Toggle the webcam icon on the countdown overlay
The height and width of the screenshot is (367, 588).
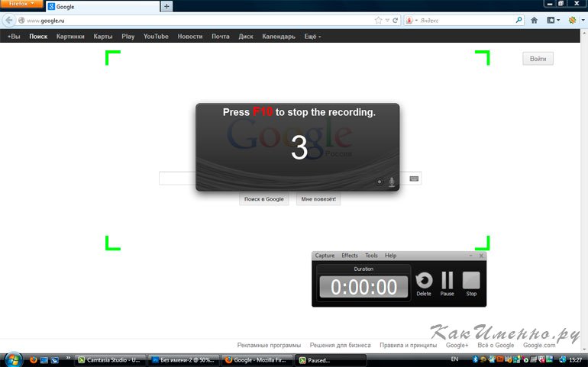point(380,182)
